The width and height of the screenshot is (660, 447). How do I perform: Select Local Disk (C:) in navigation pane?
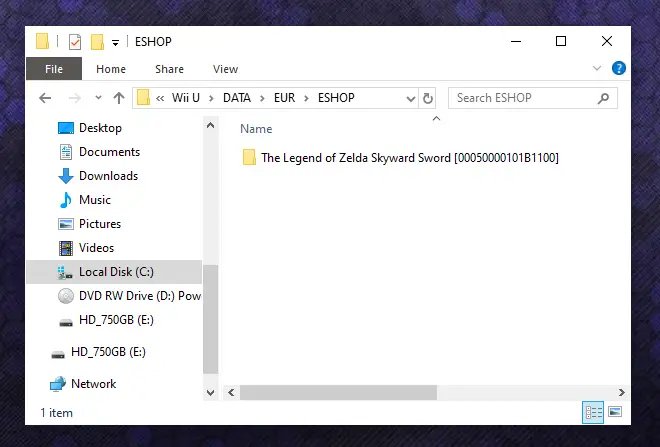[114, 272]
